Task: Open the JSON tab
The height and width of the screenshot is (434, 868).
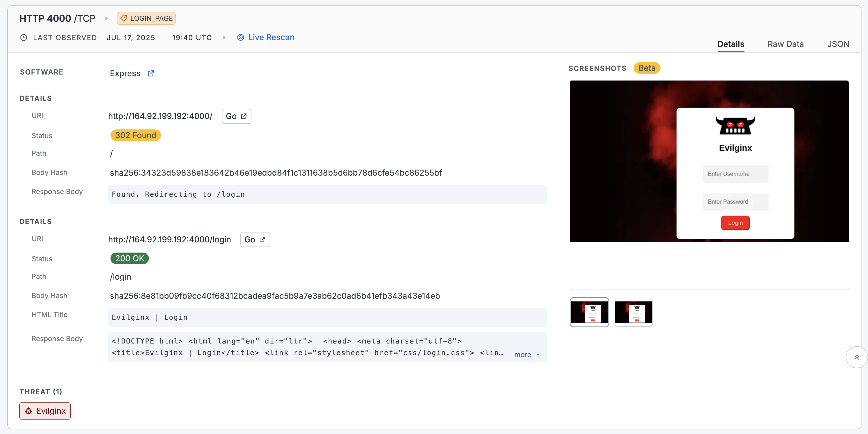Action: click(838, 44)
